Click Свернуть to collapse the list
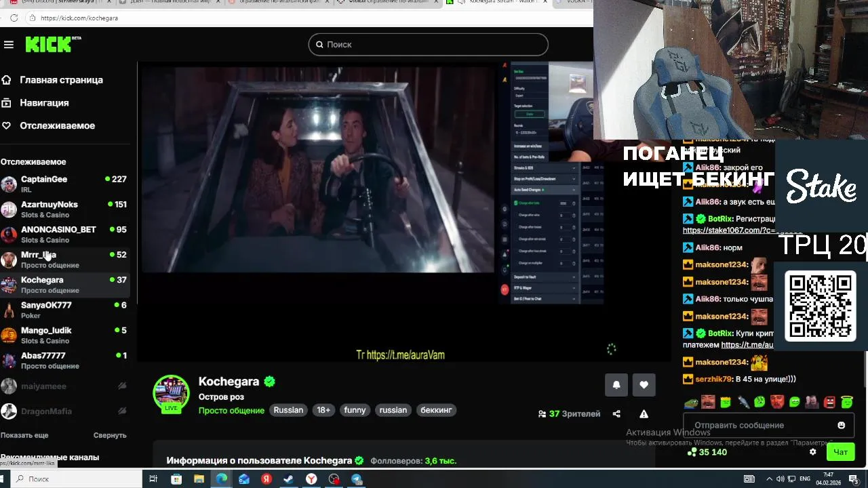The image size is (868, 488). tap(110, 435)
